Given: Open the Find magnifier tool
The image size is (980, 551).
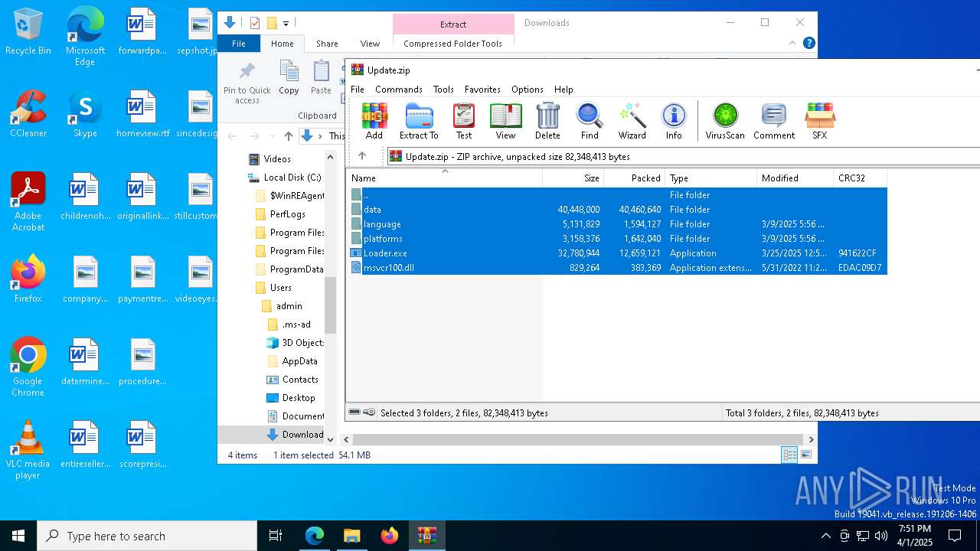Looking at the screenshot, I should click(590, 122).
